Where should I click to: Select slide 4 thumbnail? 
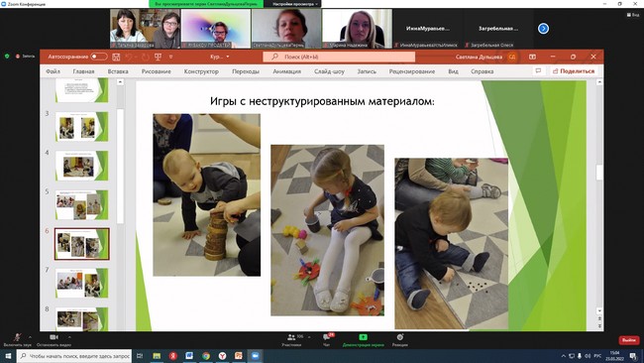point(81,166)
